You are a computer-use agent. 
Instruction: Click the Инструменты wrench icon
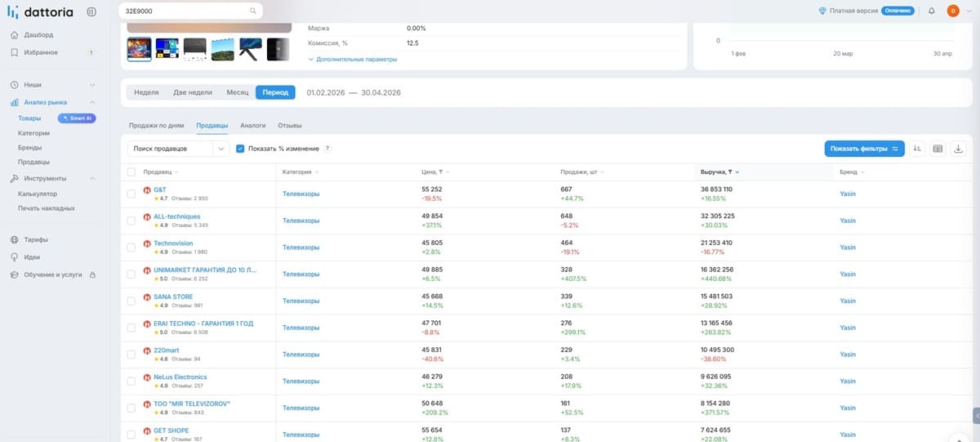pyautogui.click(x=15, y=178)
